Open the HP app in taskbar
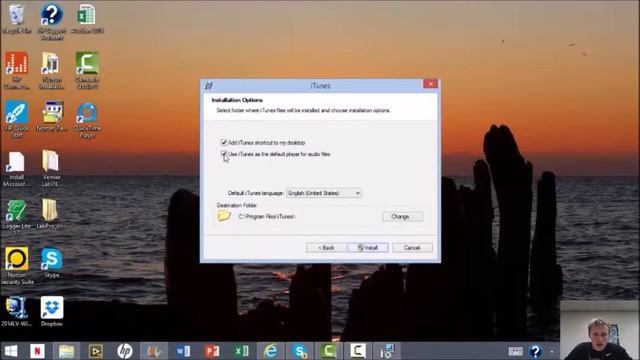 point(124,351)
